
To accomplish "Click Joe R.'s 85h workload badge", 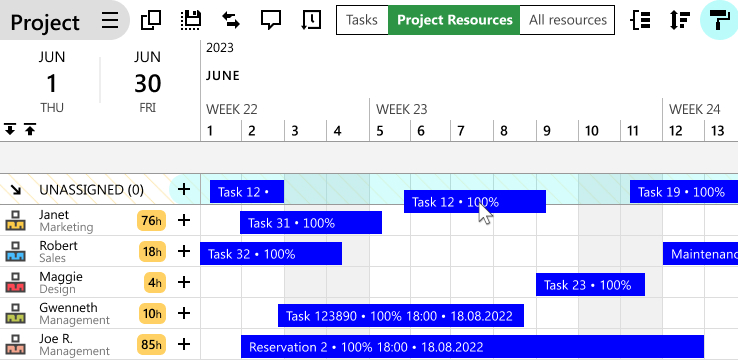I will [x=151, y=345].
